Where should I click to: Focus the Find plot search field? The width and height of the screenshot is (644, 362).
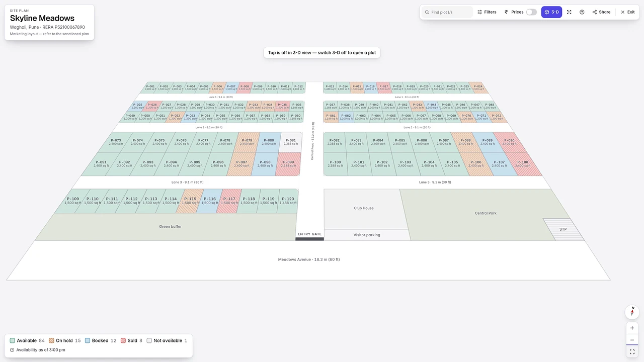click(447, 12)
